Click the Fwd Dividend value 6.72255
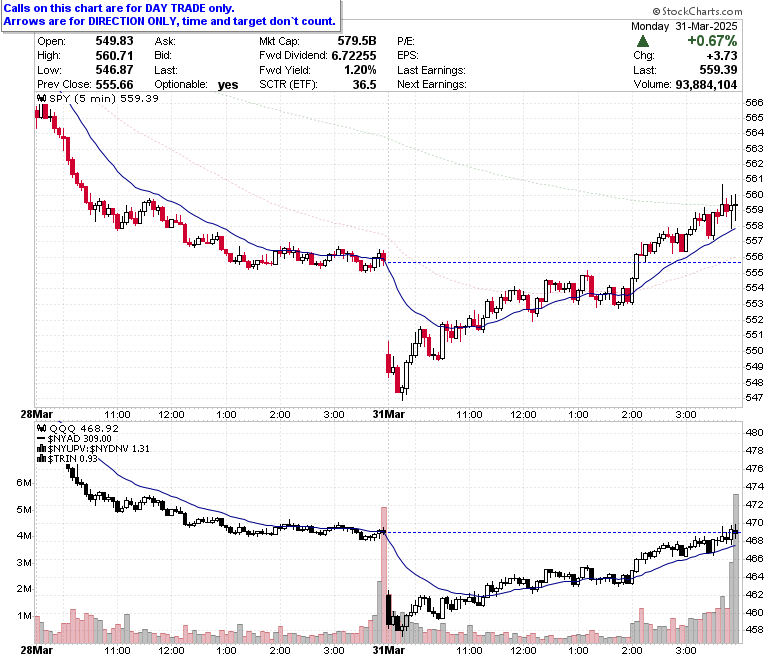The image size is (780, 659). pos(354,55)
